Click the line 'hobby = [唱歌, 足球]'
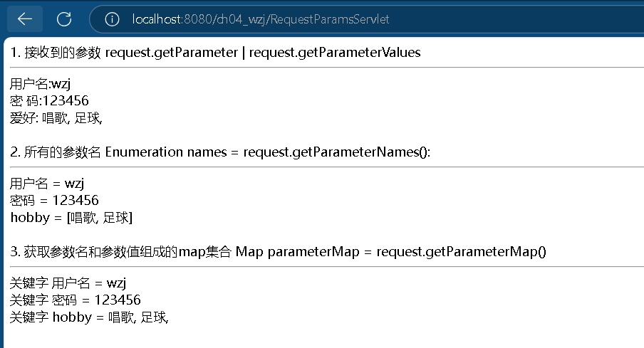The width and height of the screenshot is (644, 348). [72, 218]
